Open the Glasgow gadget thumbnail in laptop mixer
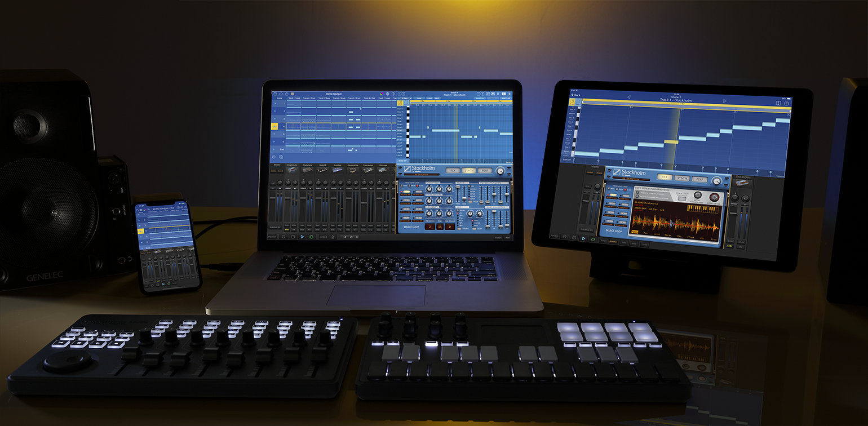This screenshot has height=426, width=868. [383, 170]
